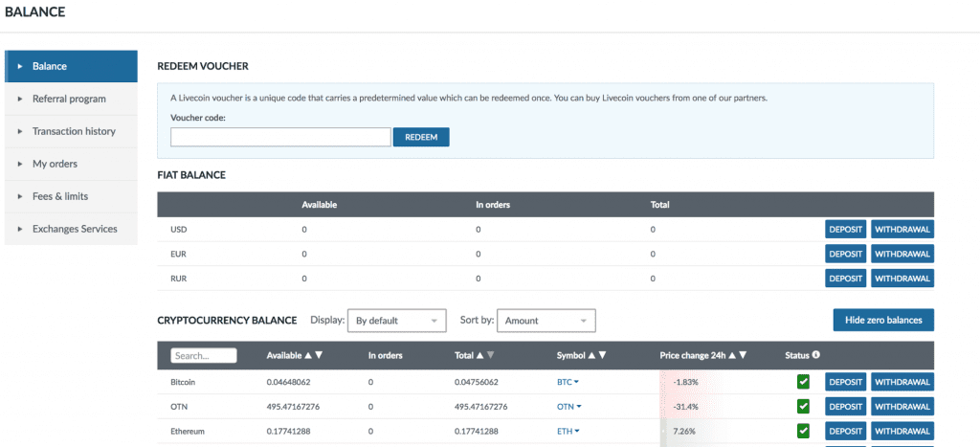Open the Display 'By default' dropdown
This screenshot has height=447, width=980.
(397, 320)
